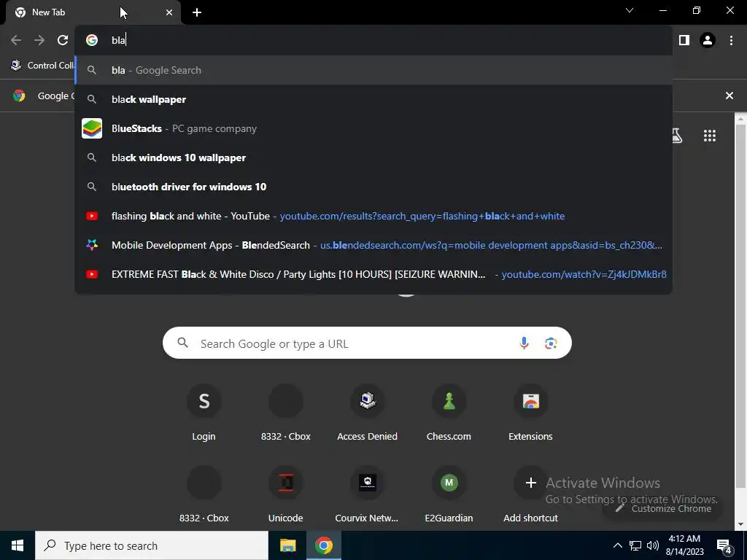The width and height of the screenshot is (747, 560).
Task: Open the Login shortcut
Action: (204, 413)
